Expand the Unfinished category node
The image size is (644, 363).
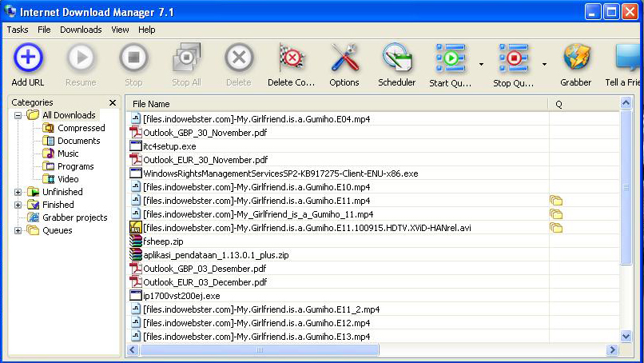point(18,192)
